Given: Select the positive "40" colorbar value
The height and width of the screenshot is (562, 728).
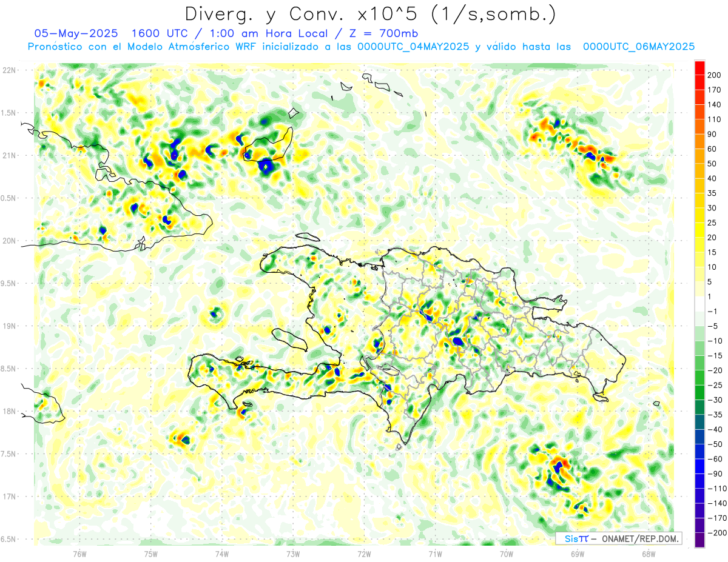Looking at the screenshot, I should point(712,178).
